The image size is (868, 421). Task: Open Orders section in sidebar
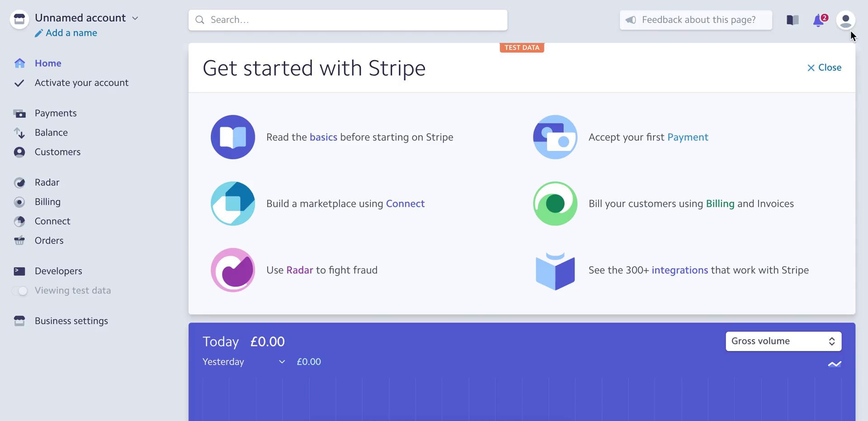point(49,241)
